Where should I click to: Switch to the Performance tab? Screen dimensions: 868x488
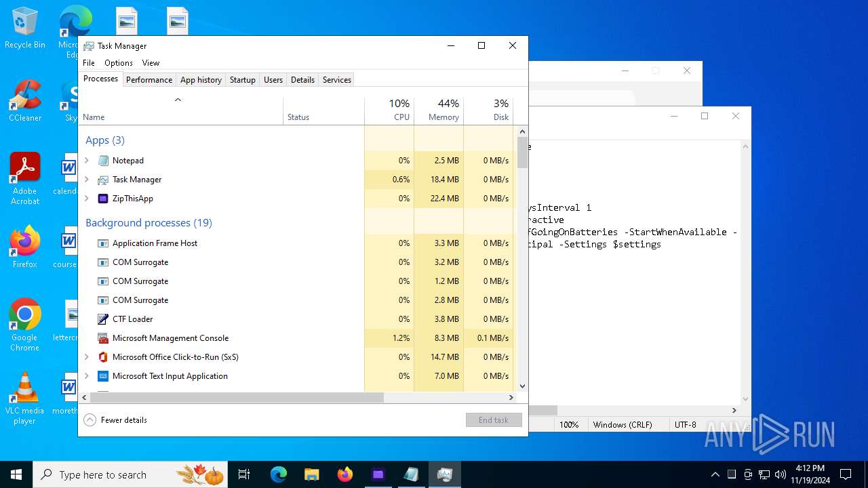[x=149, y=80]
